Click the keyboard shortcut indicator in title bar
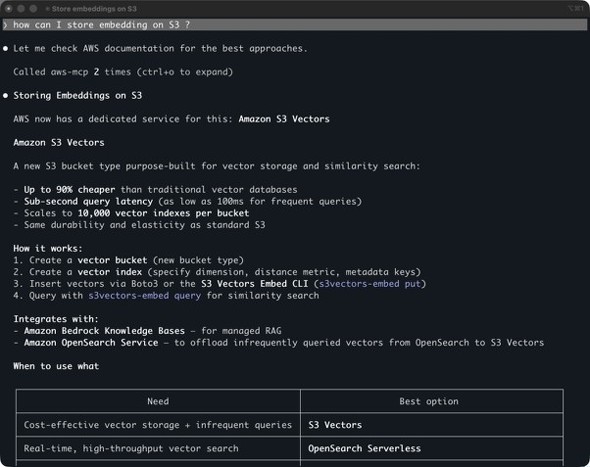 tap(576, 8)
